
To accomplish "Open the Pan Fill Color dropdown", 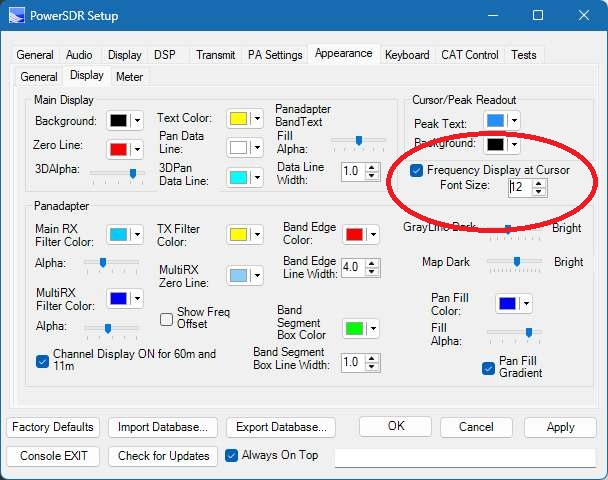I will tap(526, 304).
